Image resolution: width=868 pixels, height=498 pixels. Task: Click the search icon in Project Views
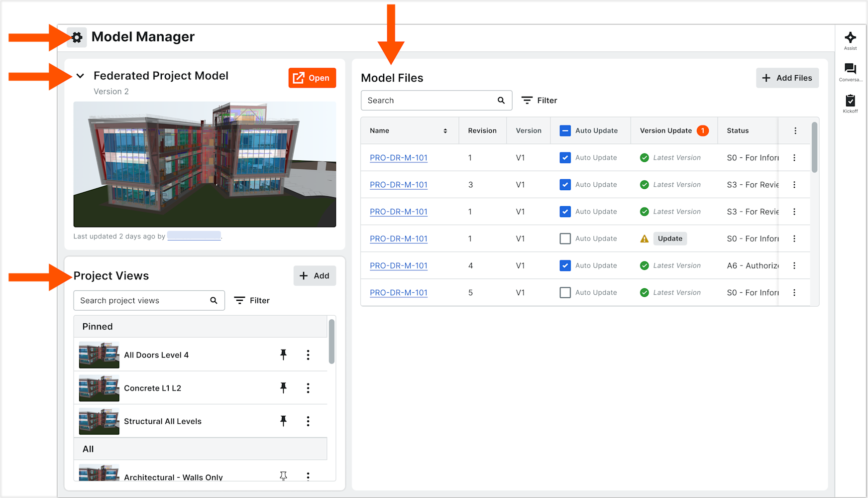pos(214,300)
